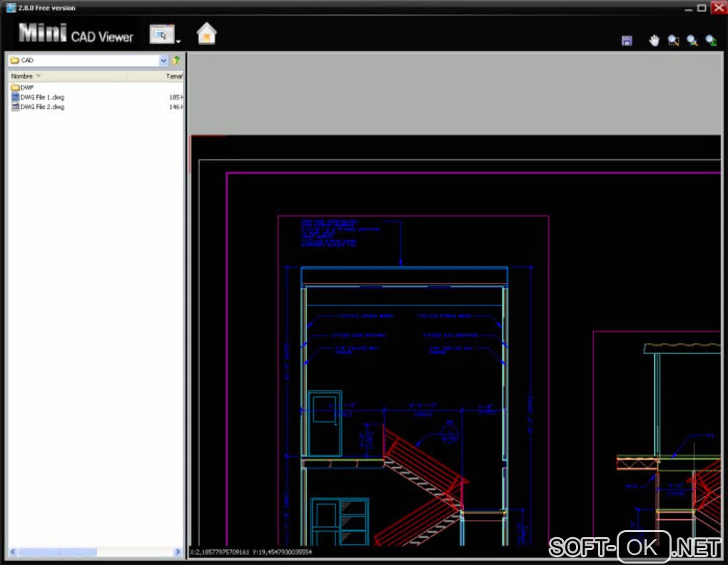The width and height of the screenshot is (728, 565).
Task: Click the file list horizontal scrollbar thumb
Action: (x=58, y=552)
